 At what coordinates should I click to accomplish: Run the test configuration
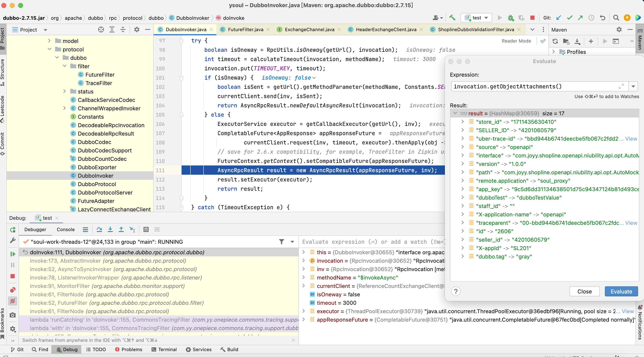tap(499, 18)
